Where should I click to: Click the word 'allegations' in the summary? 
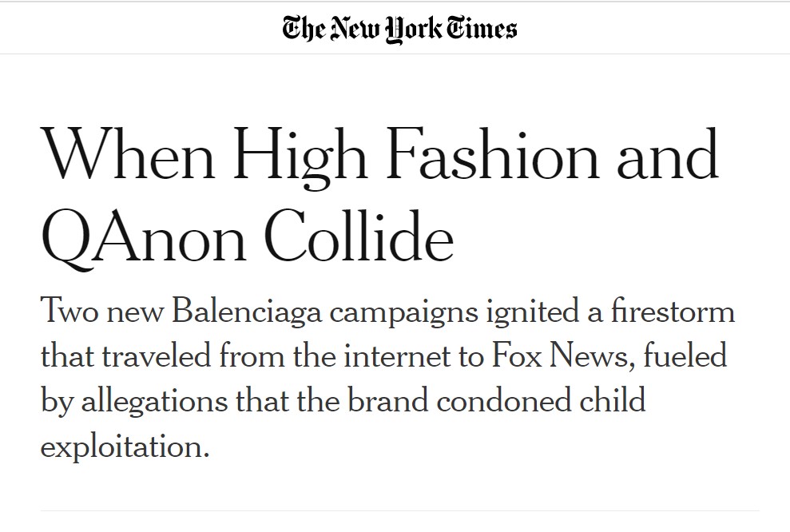coord(154,402)
